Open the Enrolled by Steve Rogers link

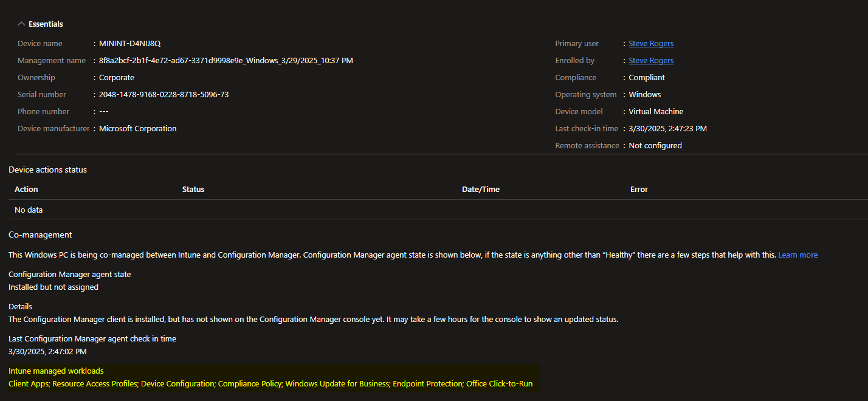click(x=650, y=61)
